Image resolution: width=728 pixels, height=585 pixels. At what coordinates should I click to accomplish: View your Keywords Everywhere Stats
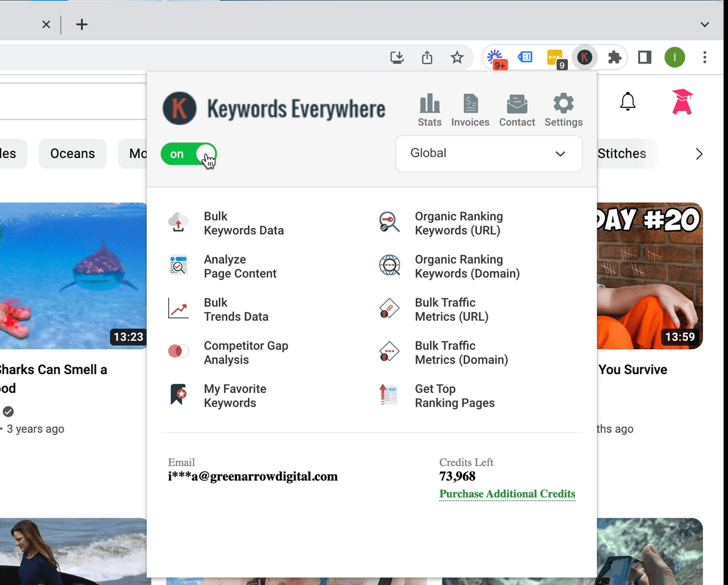click(x=430, y=109)
